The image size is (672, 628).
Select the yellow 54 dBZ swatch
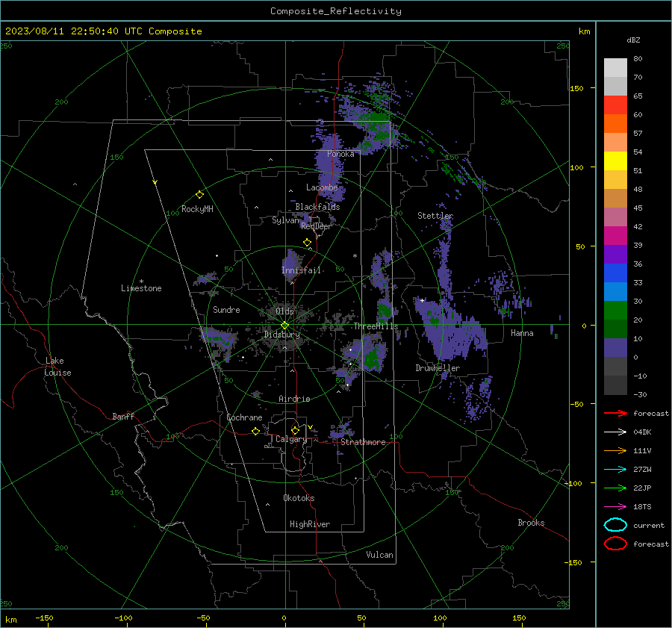615,161
